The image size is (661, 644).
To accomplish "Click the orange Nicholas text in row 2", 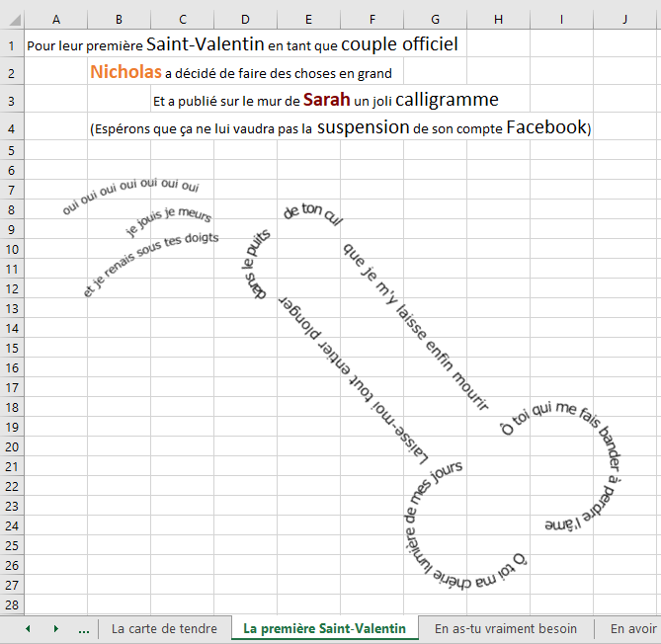I will (x=125, y=72).
